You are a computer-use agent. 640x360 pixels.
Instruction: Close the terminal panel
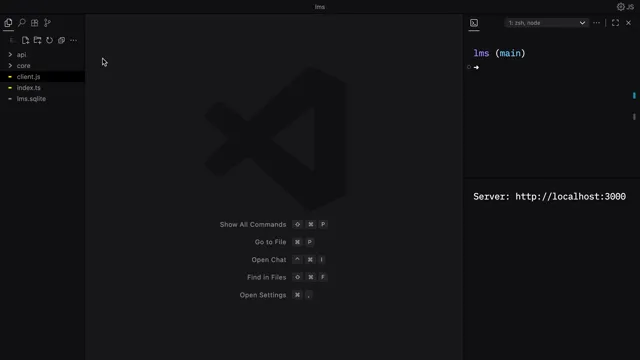point(629,23)
